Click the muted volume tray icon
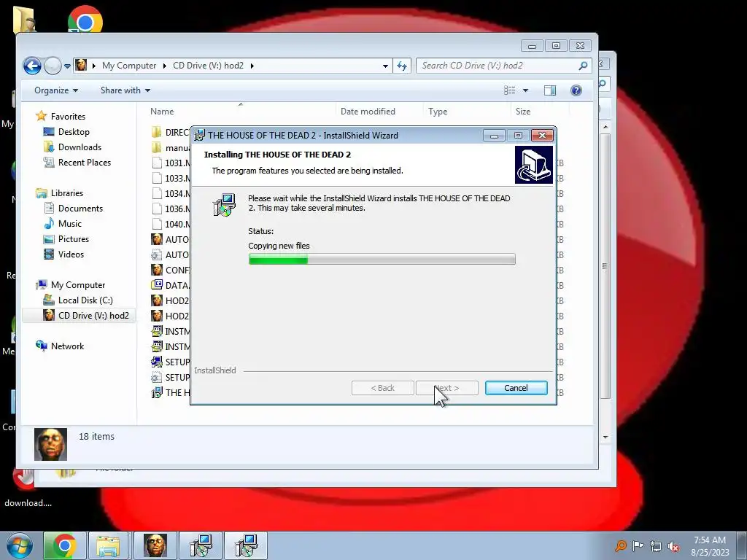The width and height of the screenshot is (747, 560). [673, 546]
